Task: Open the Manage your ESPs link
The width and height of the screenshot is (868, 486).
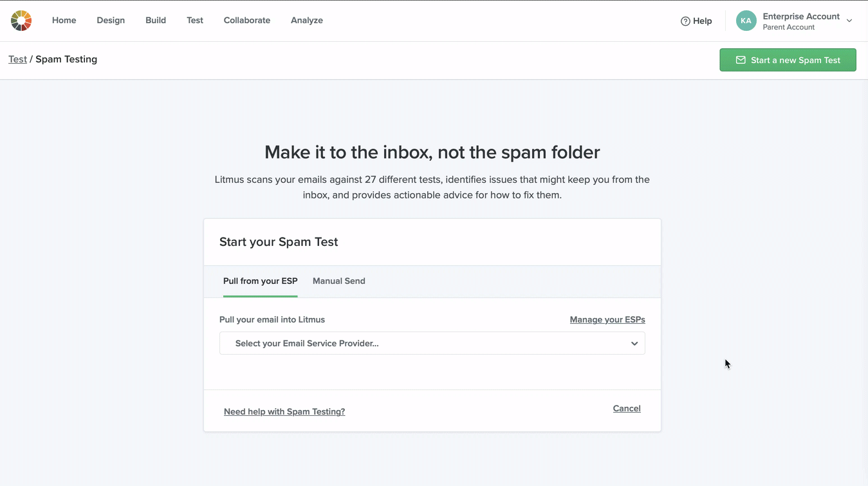Action: 607,319
